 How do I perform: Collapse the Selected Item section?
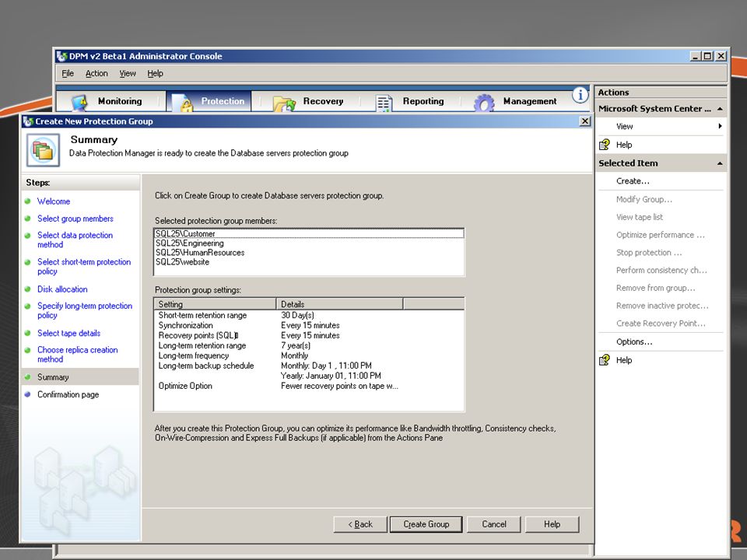point(720,163)
